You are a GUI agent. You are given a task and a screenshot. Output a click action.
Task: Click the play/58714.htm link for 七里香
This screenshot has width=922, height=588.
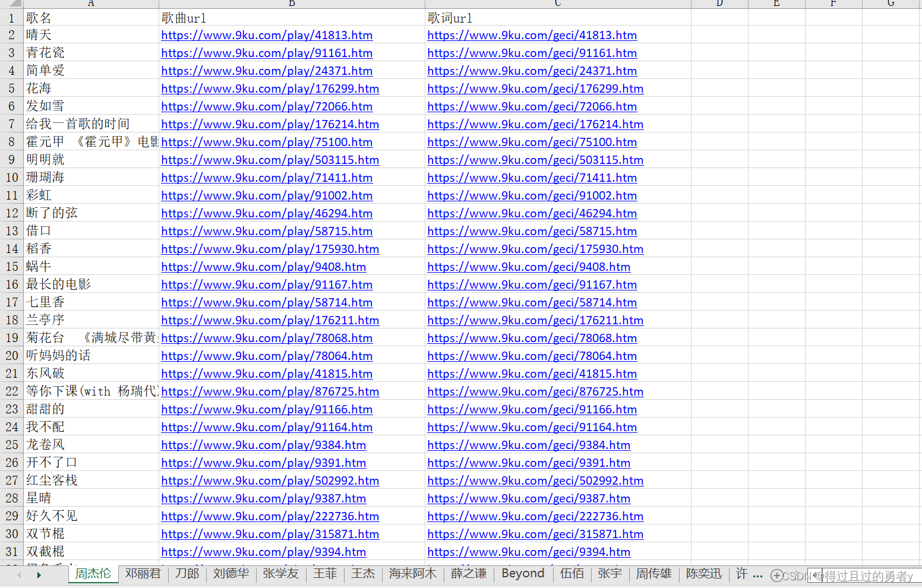(x=267, y=302)
